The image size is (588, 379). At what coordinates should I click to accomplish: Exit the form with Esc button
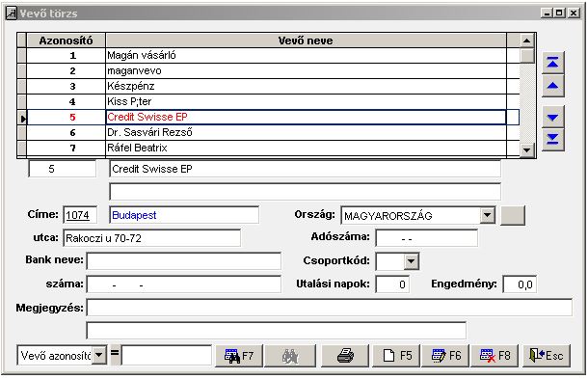pyautogui.click(x=547, y=355)
